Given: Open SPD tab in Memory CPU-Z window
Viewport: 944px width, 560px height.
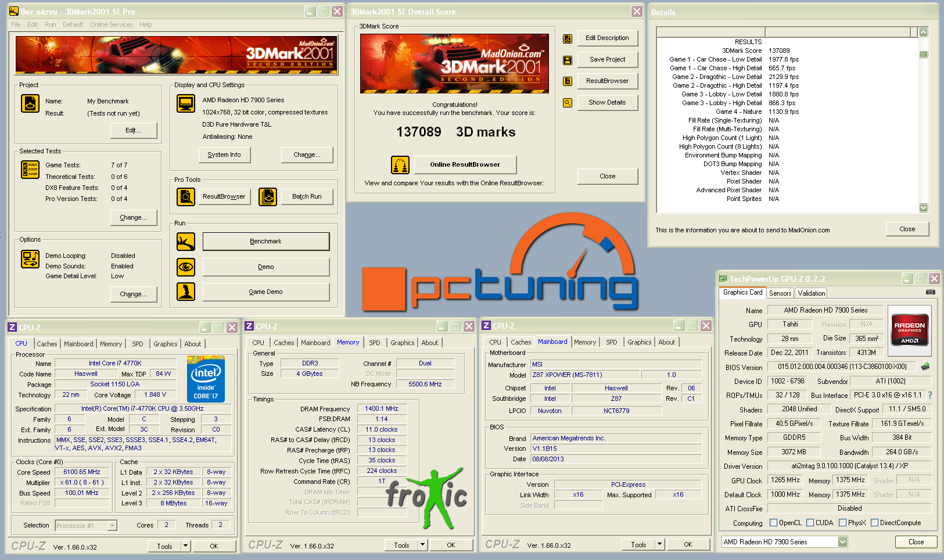Looking at the screenshot, I should (x=375, y=343).
